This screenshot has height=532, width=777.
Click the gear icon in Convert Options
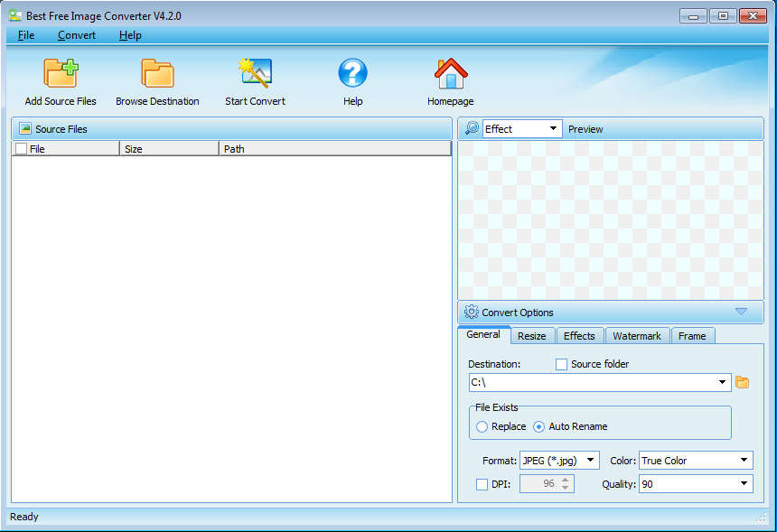click(472, 313)
